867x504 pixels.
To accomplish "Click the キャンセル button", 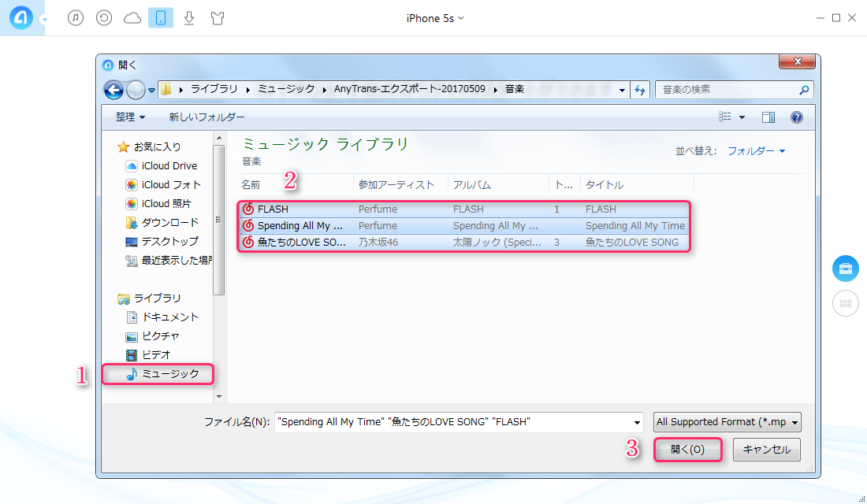I will tap(766, 450).
